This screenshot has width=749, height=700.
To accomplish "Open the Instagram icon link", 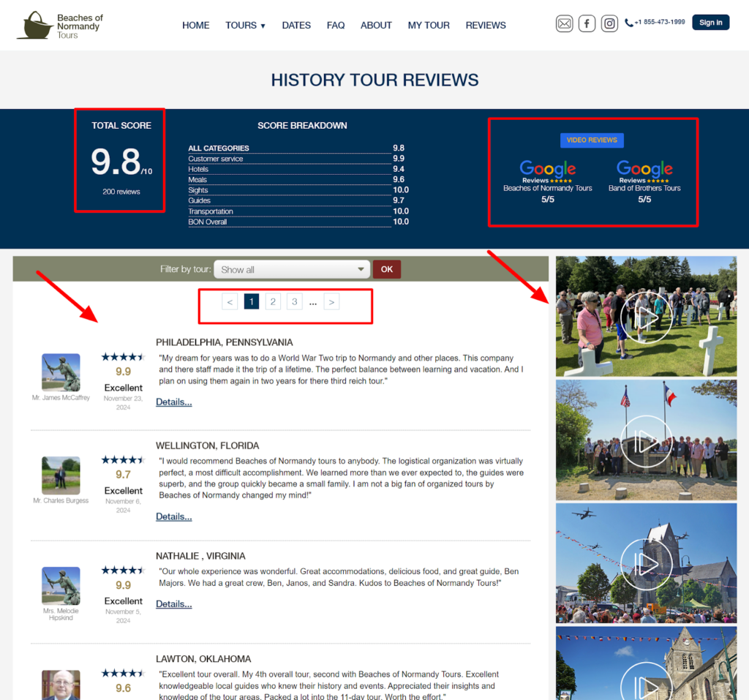I will pos(609,23).
